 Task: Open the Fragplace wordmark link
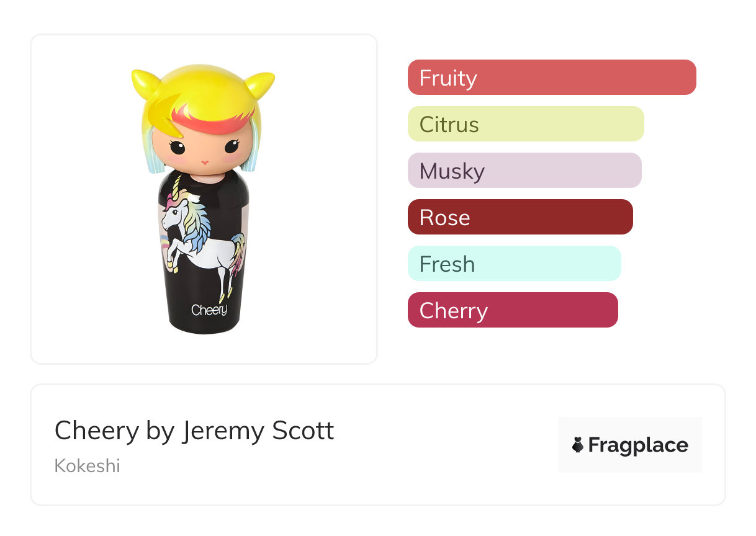pyautogui.click(x=638, y=445)
